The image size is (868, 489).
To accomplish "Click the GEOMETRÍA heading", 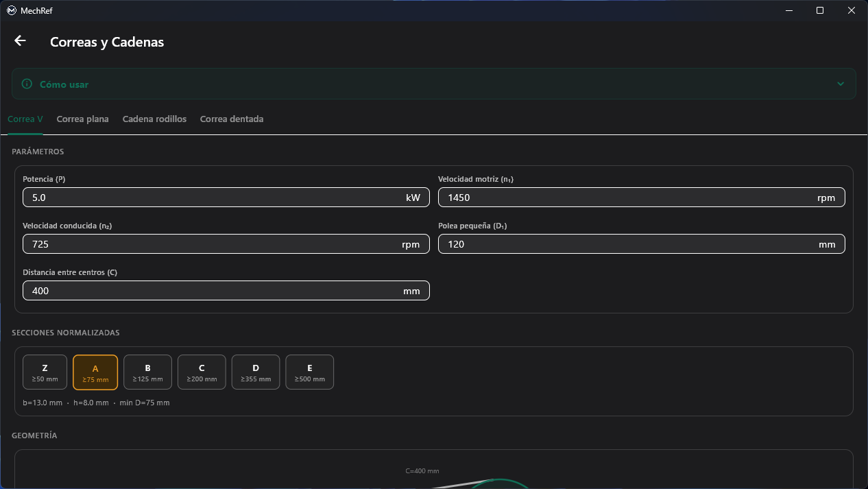I will pos(34,436).
